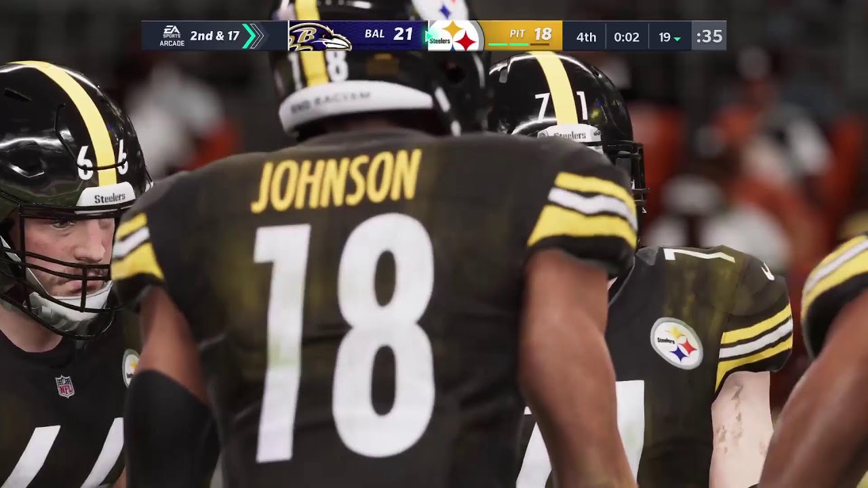Click the Baltimore Ravens logo in scorebar
Image resolution: width=868 pixels, height=488 pixels.
coord(319,37)
